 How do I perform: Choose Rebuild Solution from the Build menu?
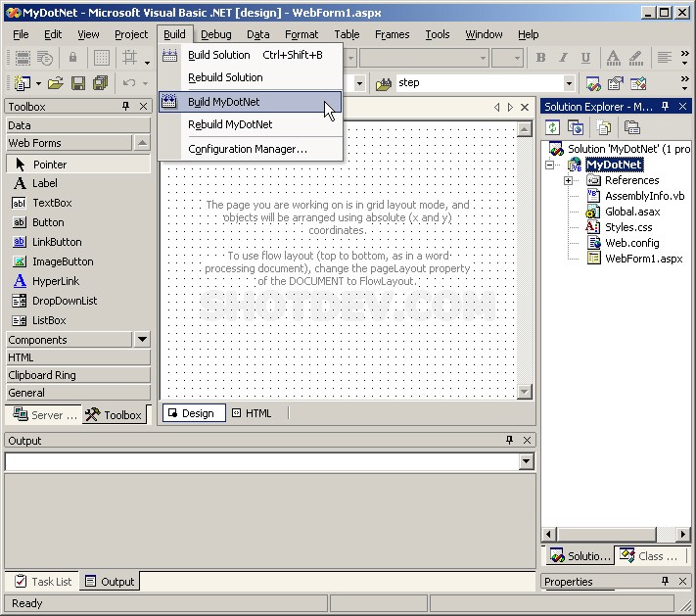[251, 77]
